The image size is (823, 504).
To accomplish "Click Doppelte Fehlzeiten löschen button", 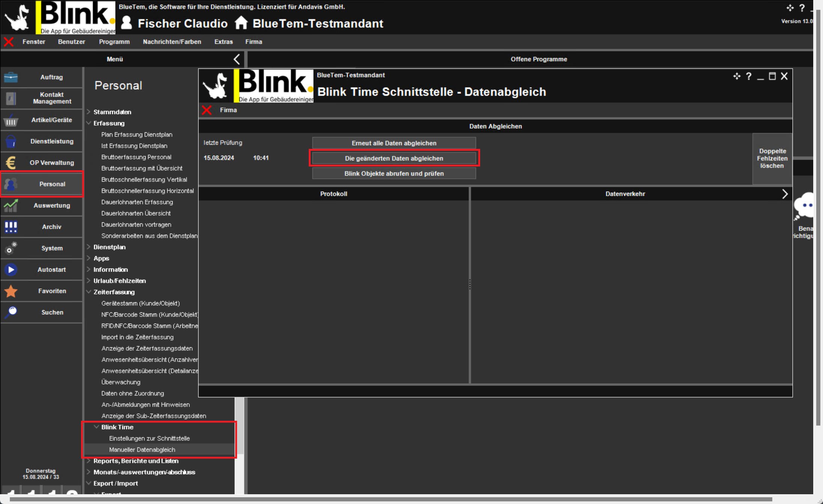I will (x=772, y=159).
